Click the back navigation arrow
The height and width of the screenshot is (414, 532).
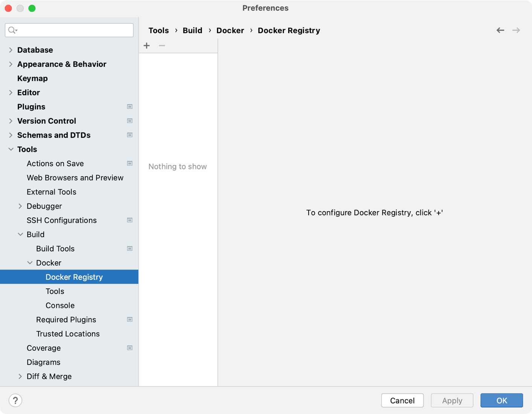coord(500,30)
